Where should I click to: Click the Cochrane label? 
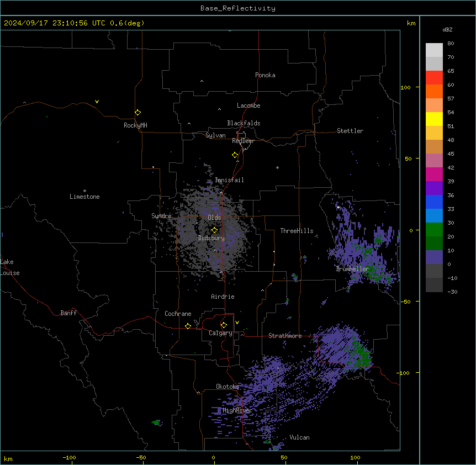[178, 314]
